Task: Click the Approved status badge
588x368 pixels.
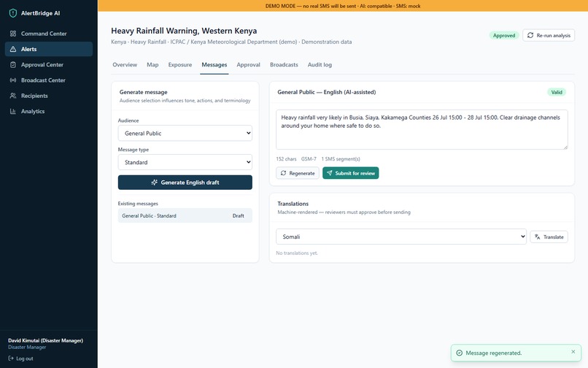Action: 504,35
